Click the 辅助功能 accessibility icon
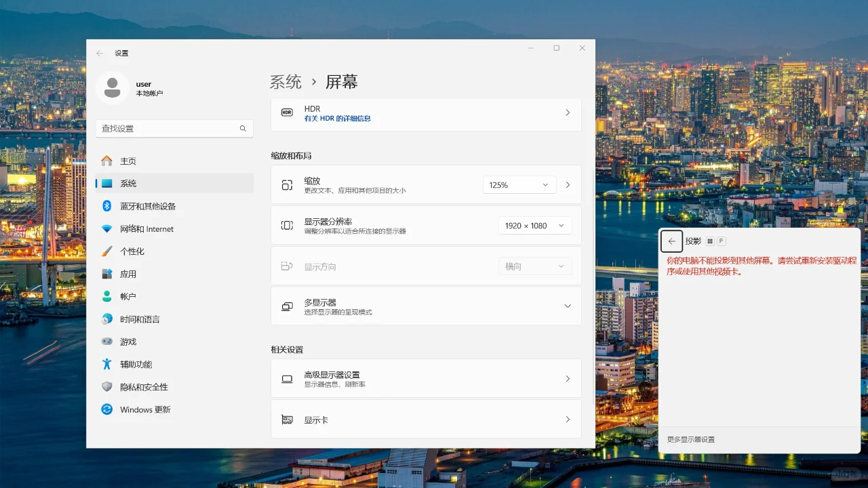868x488 pixels. [107, 364]
